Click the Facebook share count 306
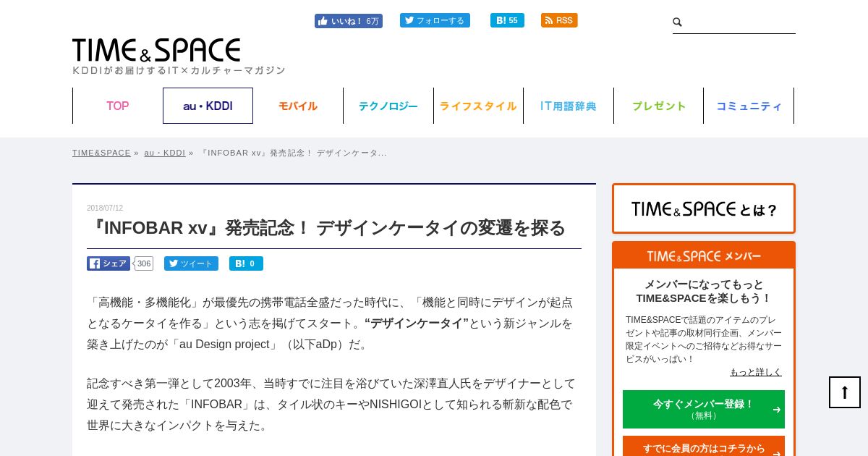 (144, 263)
